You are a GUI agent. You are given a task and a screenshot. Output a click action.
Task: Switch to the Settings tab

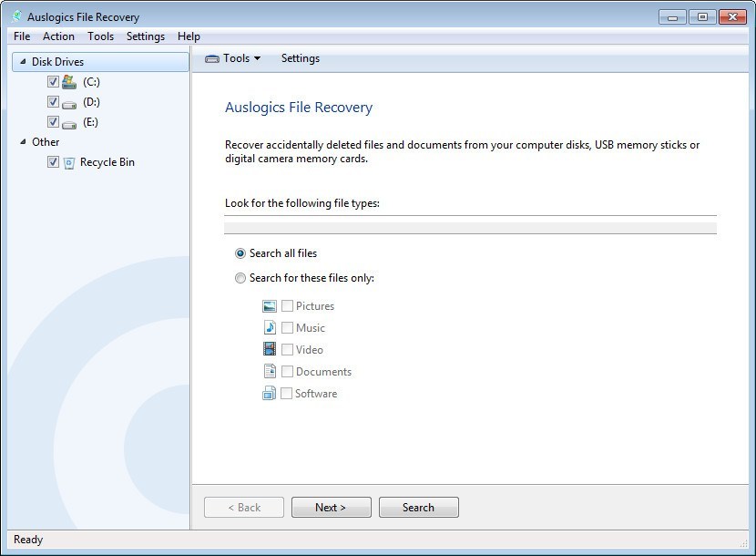pos(300,57)
